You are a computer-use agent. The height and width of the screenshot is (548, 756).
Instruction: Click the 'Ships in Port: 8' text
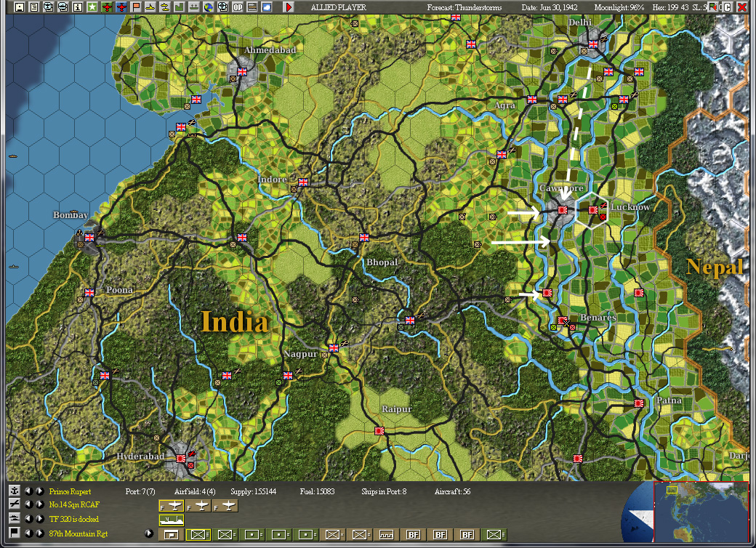(x=384, y=491)
